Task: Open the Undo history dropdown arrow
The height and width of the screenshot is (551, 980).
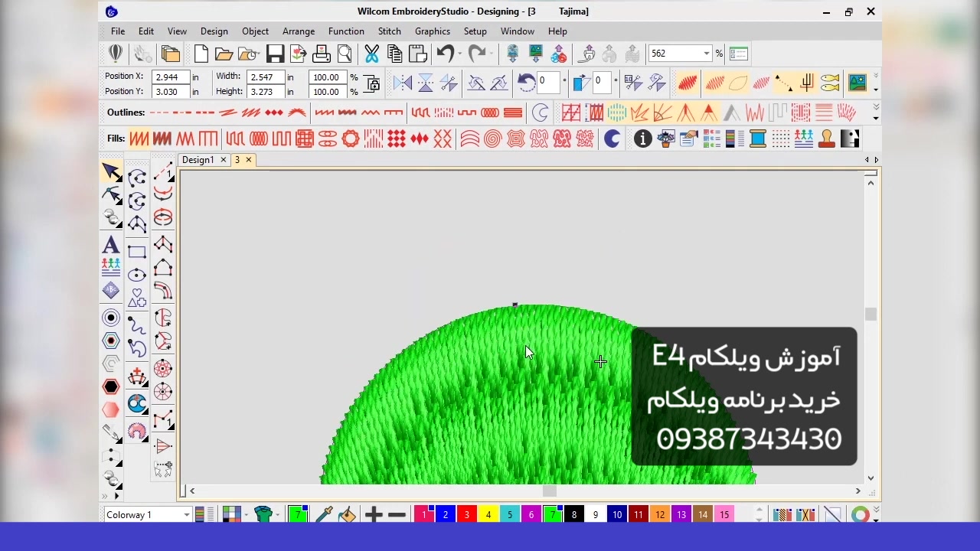Action: point(459,54)
